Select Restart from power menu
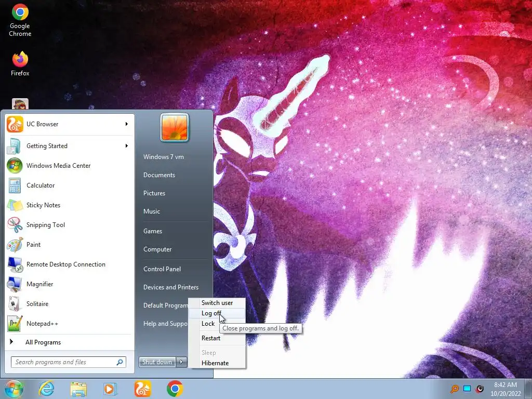 pyautogui.click(x=217, y=338)
